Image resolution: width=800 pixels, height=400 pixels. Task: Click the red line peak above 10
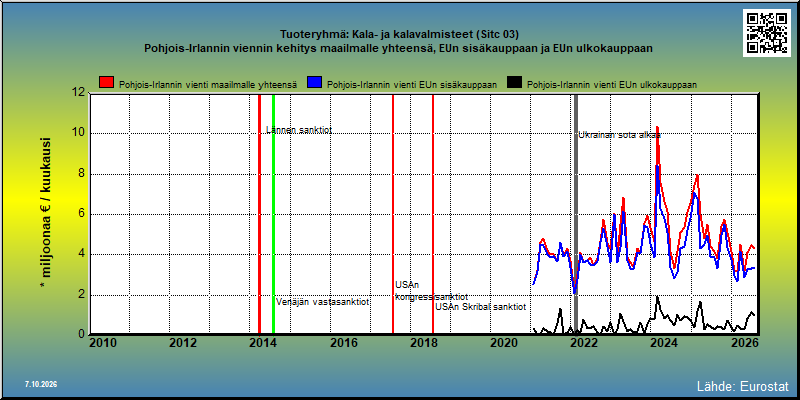click(657, 127)
